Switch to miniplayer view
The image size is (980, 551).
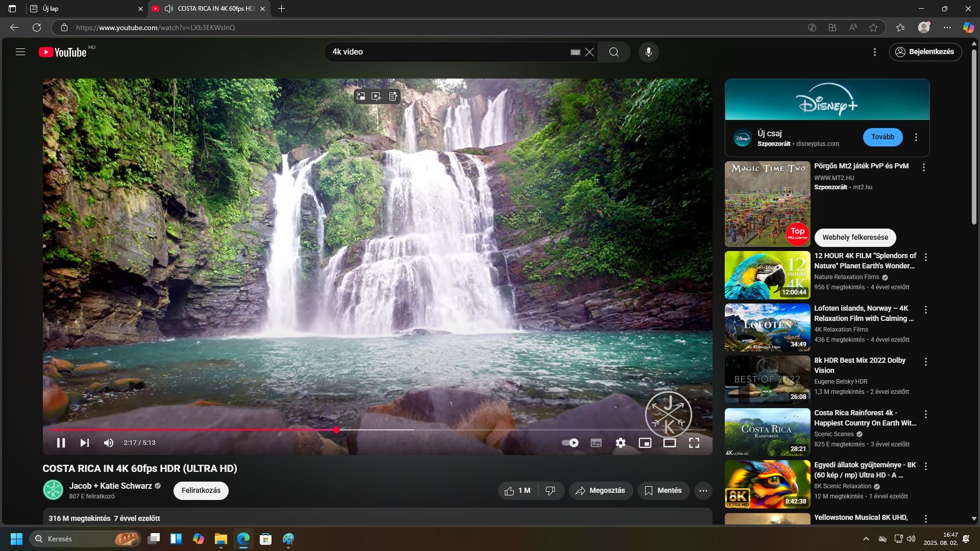[645, 443]
